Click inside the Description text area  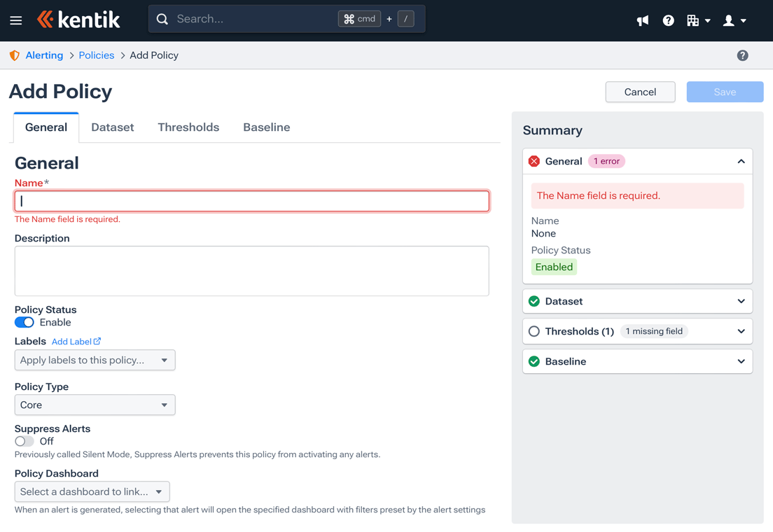pos(251,269)
